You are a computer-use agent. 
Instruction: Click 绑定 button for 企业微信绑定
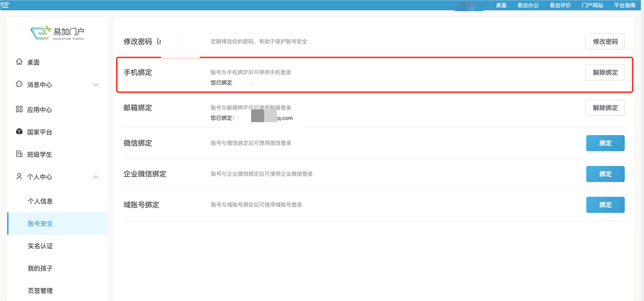tap(605, 174)
